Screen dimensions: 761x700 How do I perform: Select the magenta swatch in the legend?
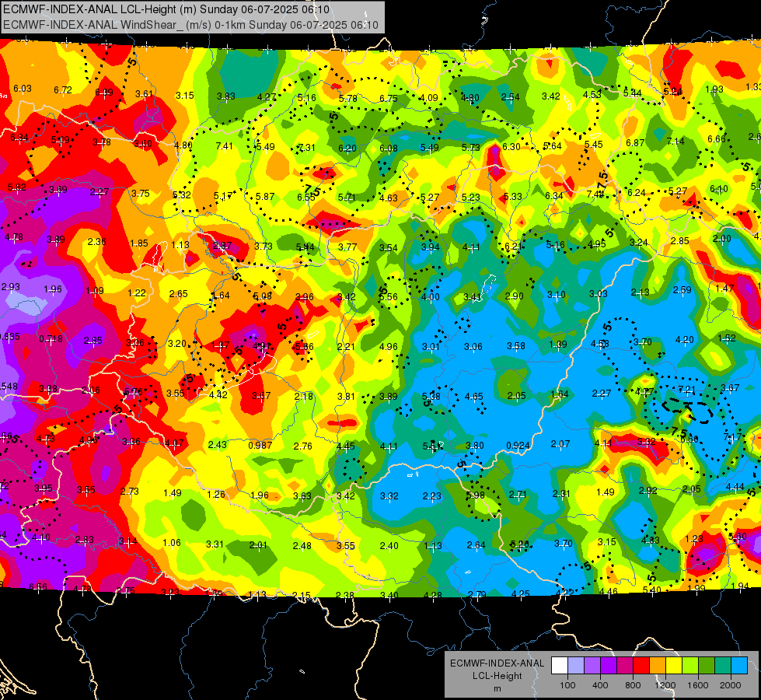coord(625,665)
